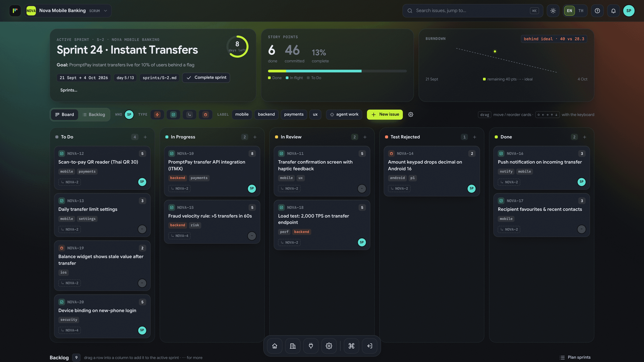
Task: Toggle the mobile label filter
Action: pyautogui.click(x=242, y=114)
